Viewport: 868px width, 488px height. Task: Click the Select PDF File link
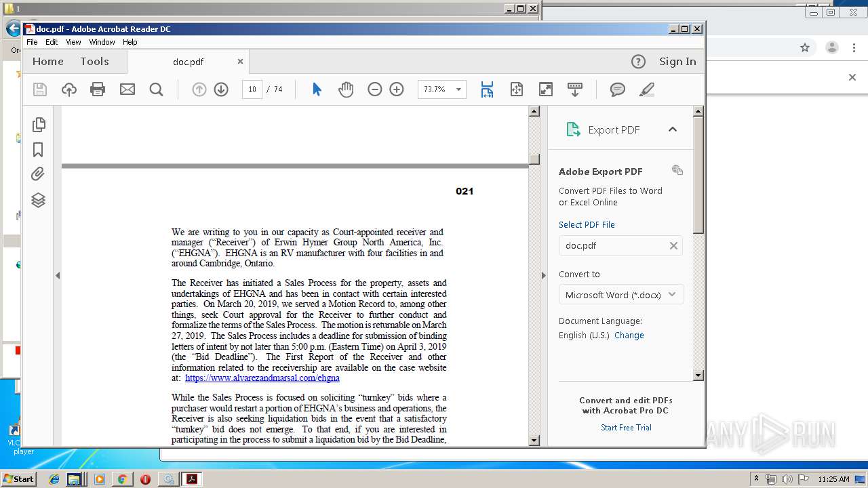pos(587,224)
